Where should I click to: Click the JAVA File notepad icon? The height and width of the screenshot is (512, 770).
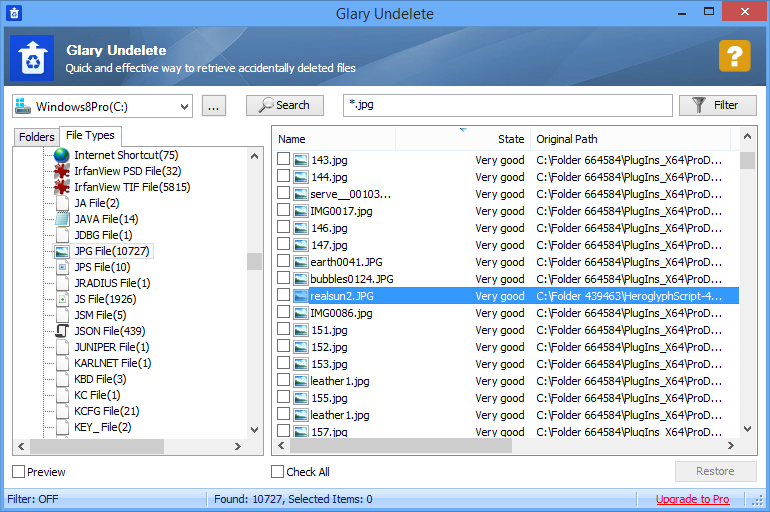click(x=62, y=219)
